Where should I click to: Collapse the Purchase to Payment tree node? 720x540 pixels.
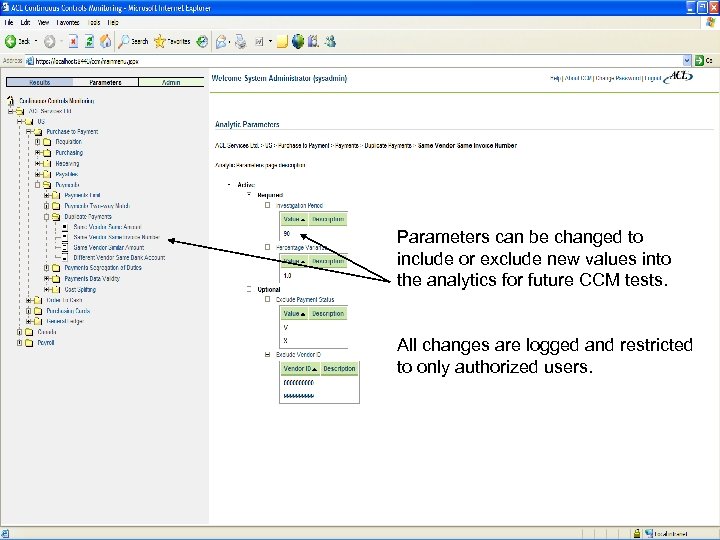28,132
